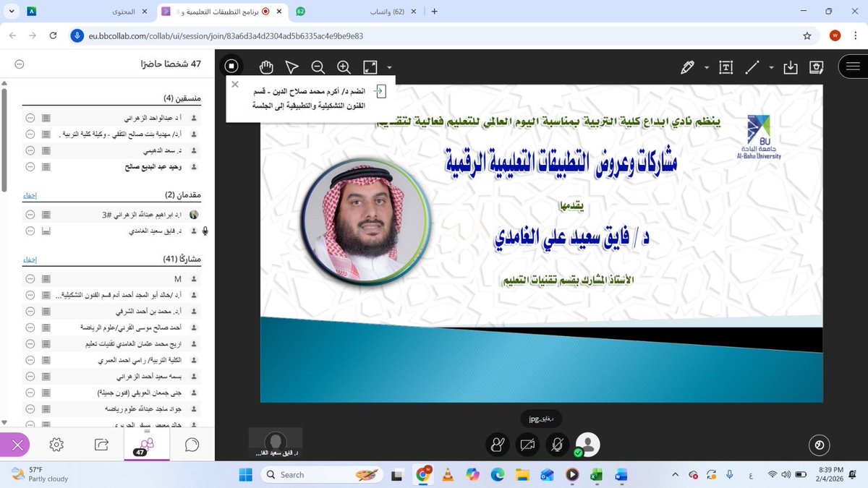Viewport: 868px width, 488px height.
Task: Open my status and profile avatar
Action: pos(587,445)
